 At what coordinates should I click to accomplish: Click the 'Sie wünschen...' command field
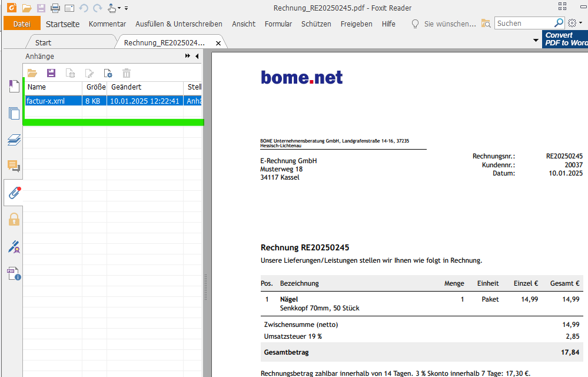tap(450, 24)
